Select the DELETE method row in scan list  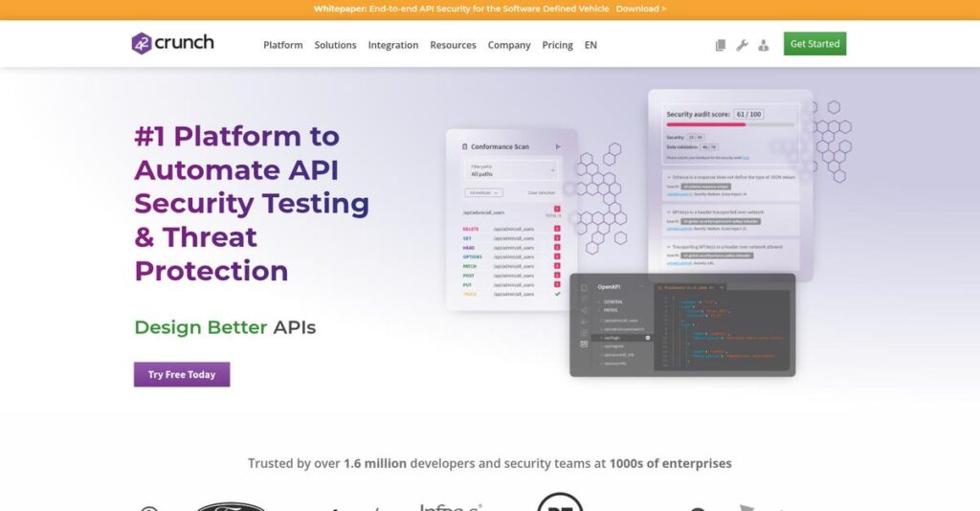(511, 230)
